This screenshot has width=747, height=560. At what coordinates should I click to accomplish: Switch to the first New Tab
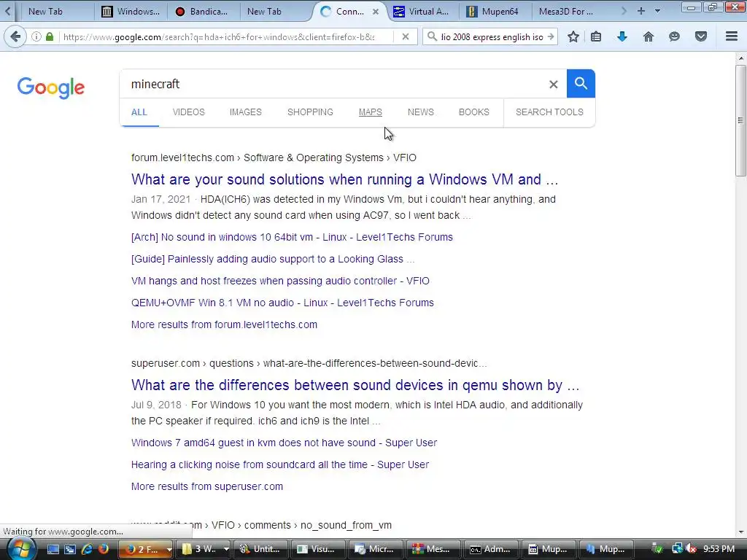click(45, 12)
